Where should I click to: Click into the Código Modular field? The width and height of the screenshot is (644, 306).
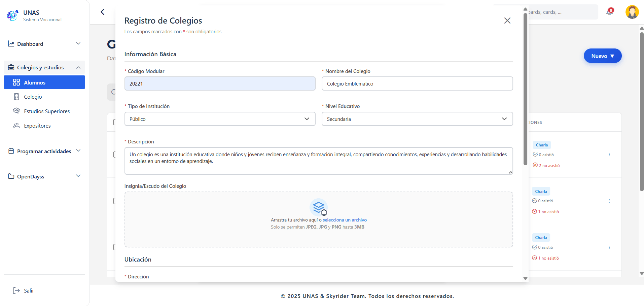tap(220, 84)
